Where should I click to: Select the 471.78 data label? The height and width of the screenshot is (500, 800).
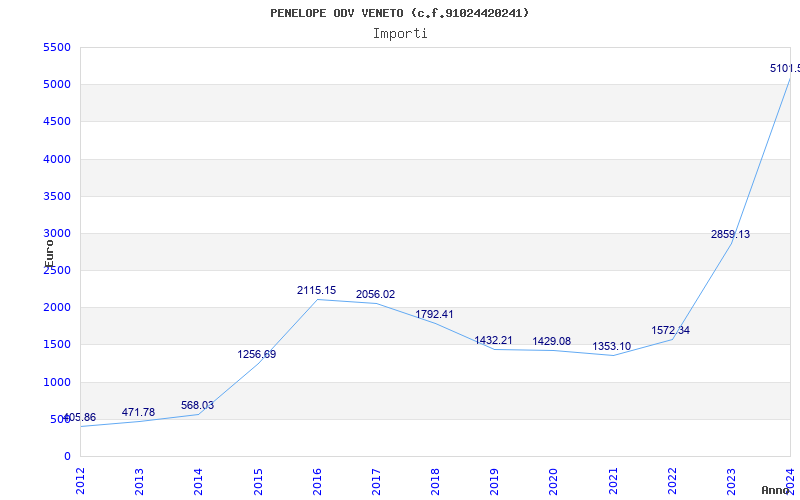138,412
